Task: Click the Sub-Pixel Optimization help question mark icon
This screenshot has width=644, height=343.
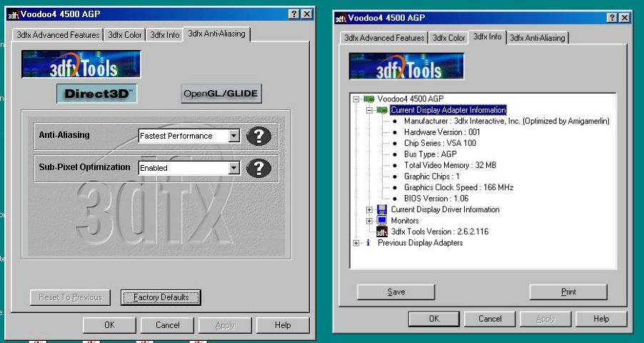Action: (258, 168)
